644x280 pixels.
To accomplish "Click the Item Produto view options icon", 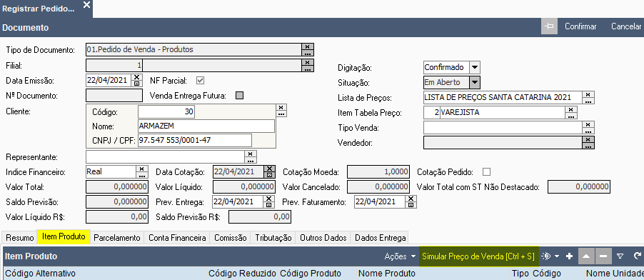I will (x=546, y=256).
